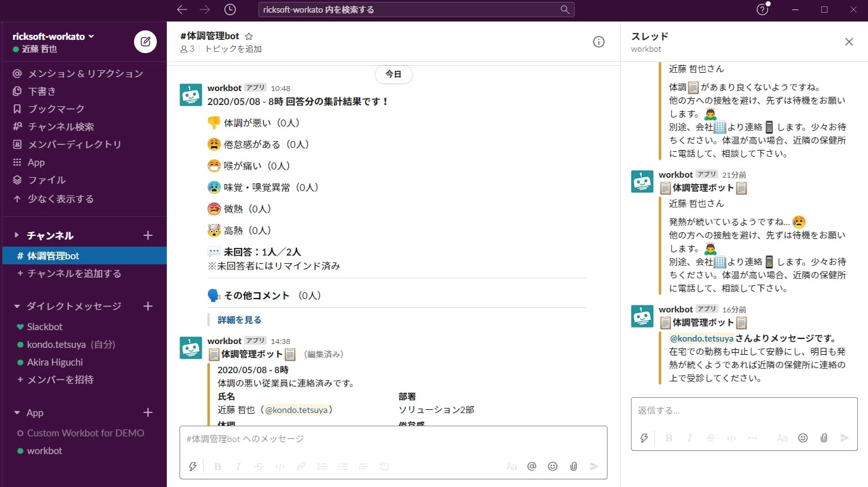Open チャンネル検索
This screenshot has width=868, height=487.
click(83, 126)
